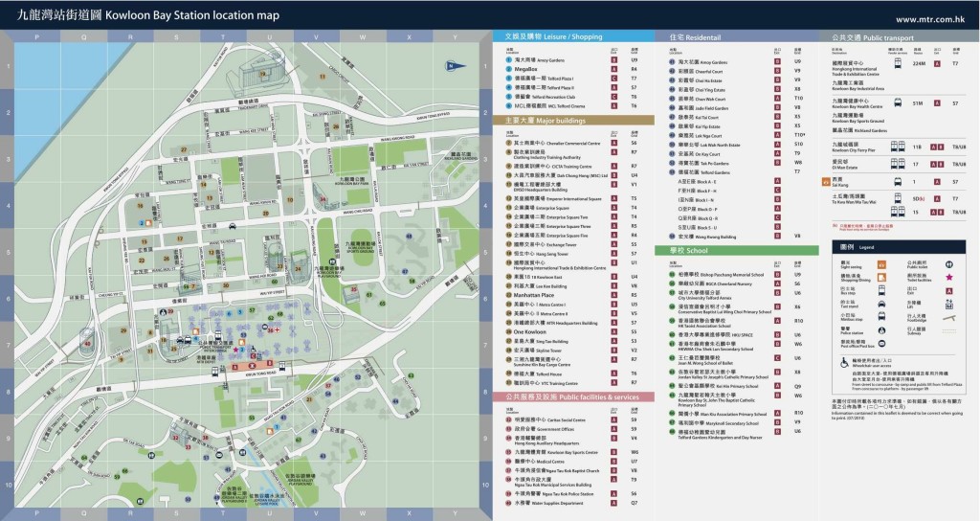Click the Telford Recreation Club entry
The width and height of the screenshot is (980, 521).
(x=545, y=97)
